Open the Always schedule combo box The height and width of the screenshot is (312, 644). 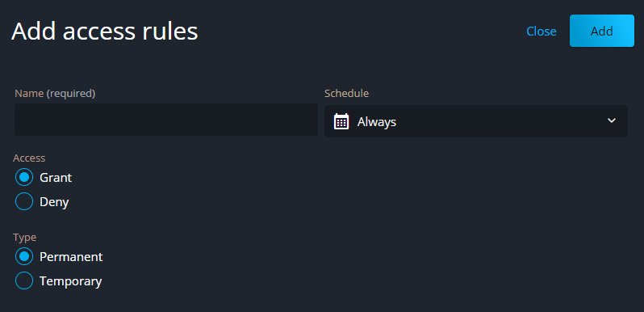point(476,121)
